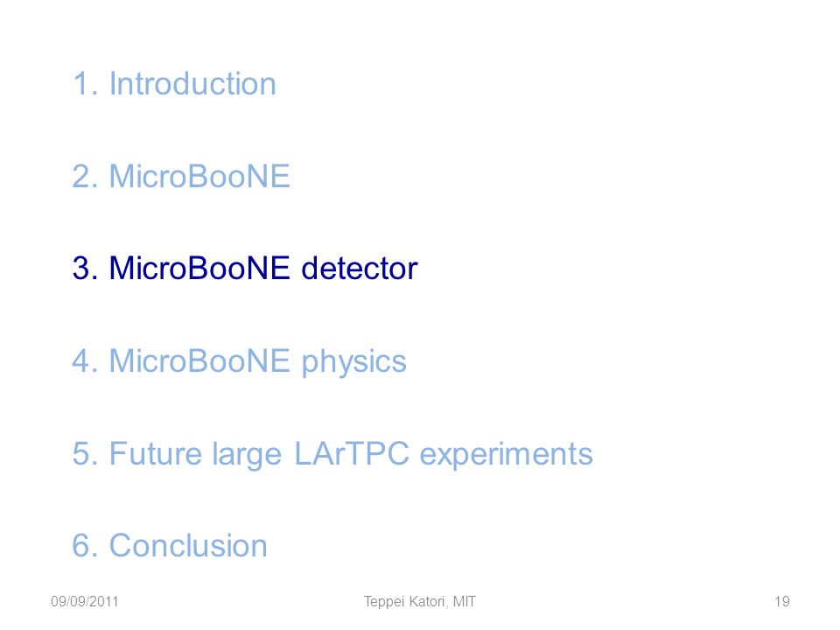Click the word "LArTPC" in item 5
The image size is (840, 630).
pyautogui.click(x=352, y=453)
